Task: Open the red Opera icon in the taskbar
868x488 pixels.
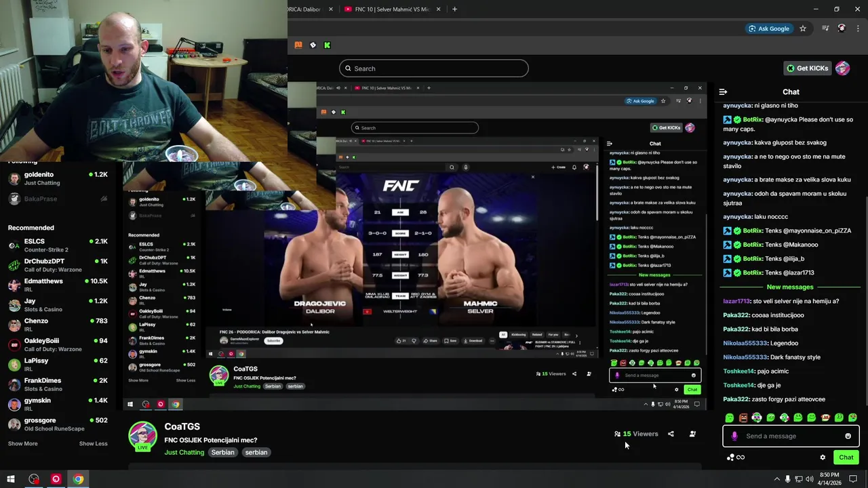Action: coord(56,479)
